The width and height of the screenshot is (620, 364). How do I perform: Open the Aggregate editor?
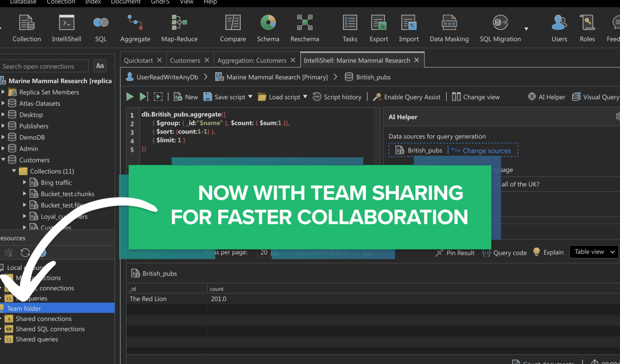[x=135, y=28]
